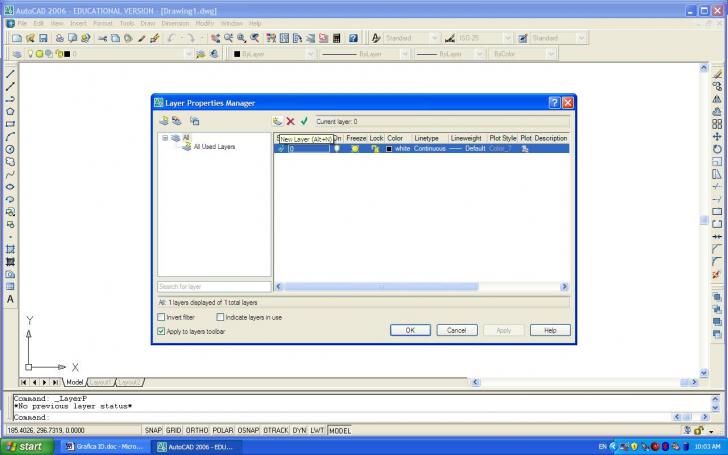Click the Dimension Style icon
The height and width of the screenshot is (455, 728).
click(x=449, y=38)
